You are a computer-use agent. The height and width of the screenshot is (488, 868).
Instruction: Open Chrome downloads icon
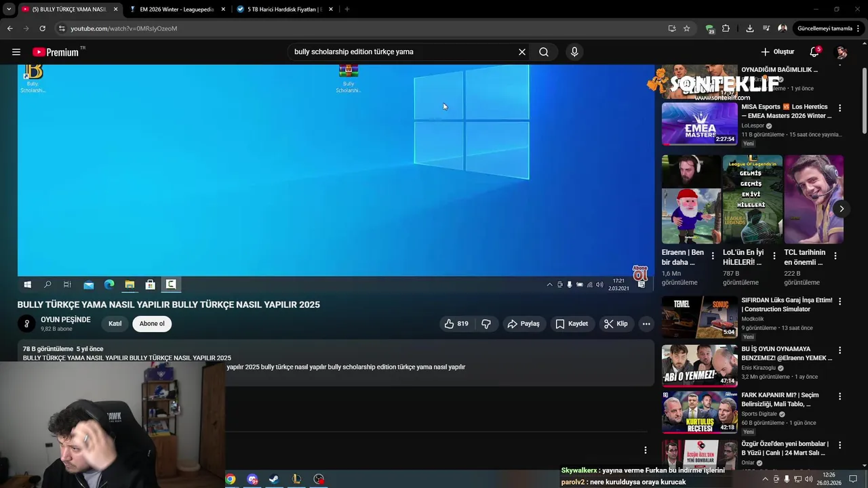coord(749,28)
